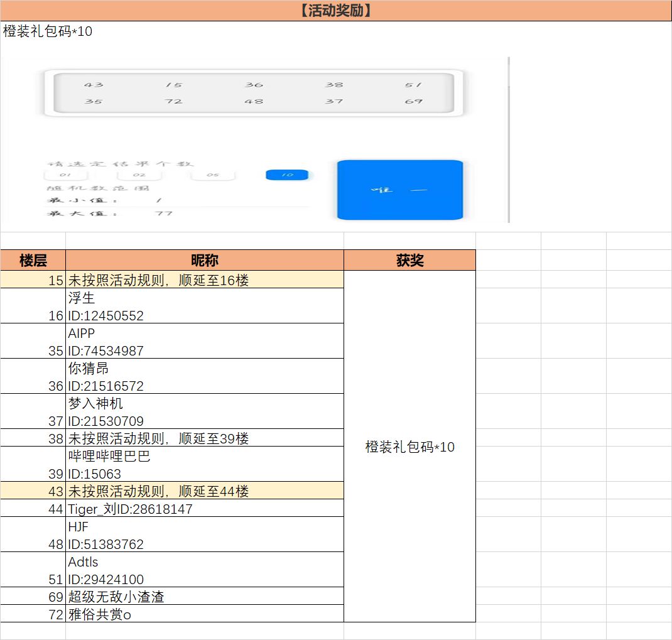Click number 72 in the random results panel
672x640 pixels.
[173, 102]
